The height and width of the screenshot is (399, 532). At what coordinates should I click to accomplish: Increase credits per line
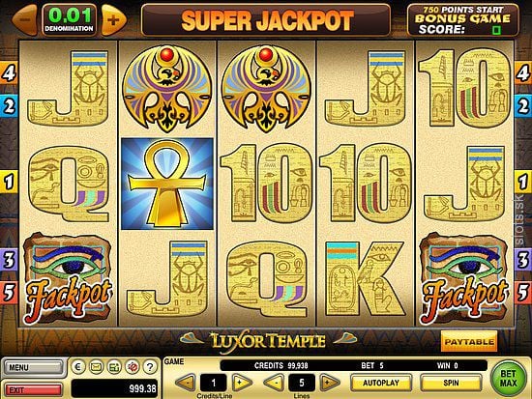[242, 383]
